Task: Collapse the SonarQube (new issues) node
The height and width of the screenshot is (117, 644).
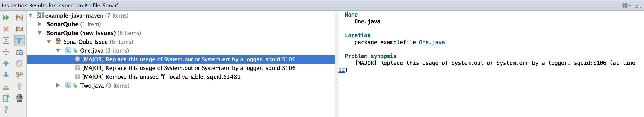Action: (39, 33)
